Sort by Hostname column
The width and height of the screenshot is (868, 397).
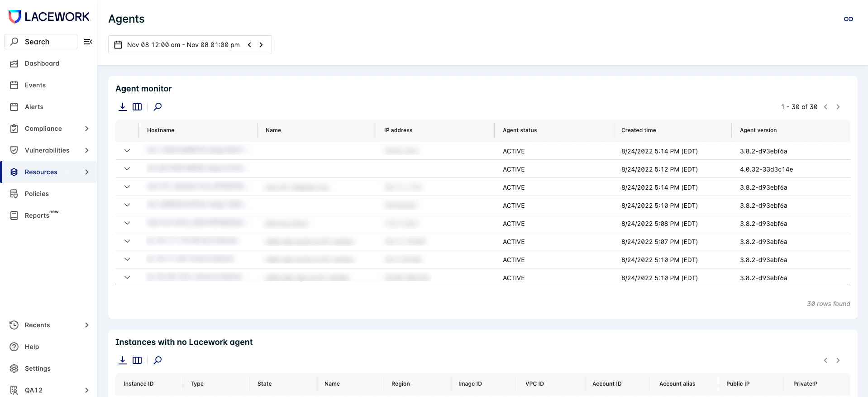pos(161,130)
